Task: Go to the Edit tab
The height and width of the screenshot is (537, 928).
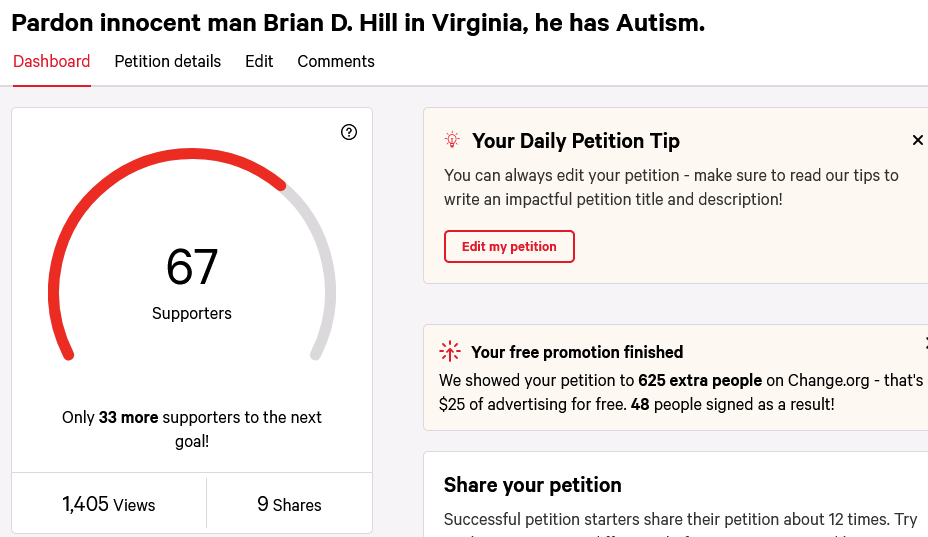Action: click(x=259, y=62)
